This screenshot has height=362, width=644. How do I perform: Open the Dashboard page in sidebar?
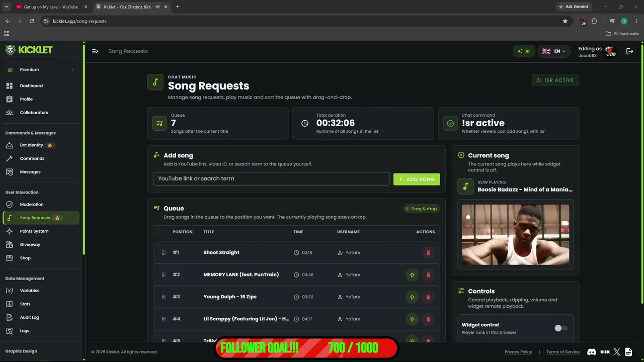point(31,86)
